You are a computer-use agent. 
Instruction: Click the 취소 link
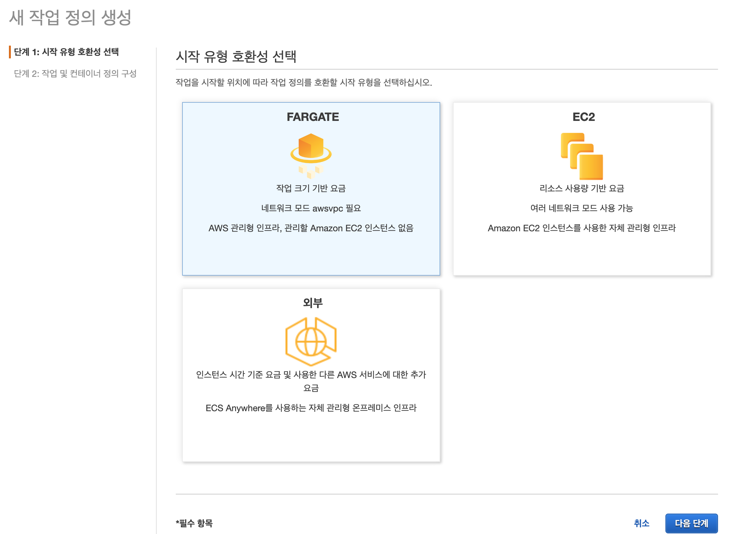tap(641, 523)
